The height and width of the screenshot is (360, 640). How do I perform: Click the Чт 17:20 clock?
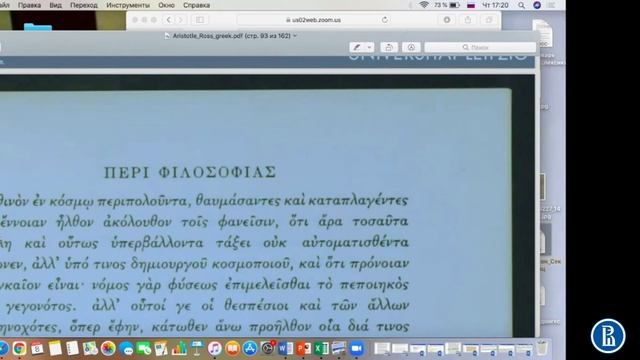click(495, 5)
